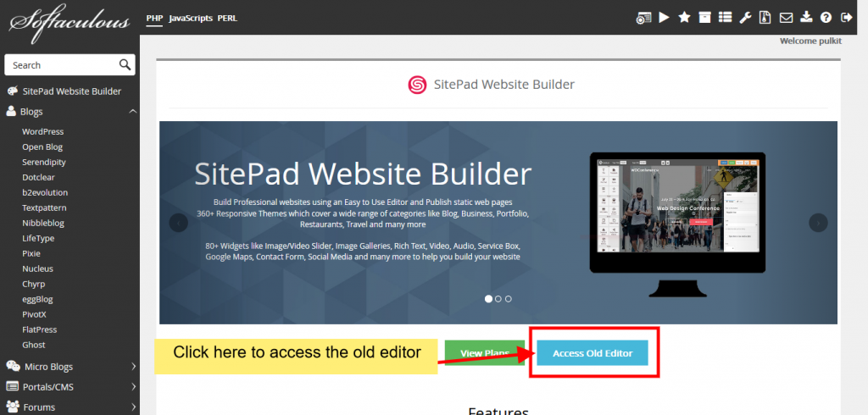Select the first slider dot
868x415 pixels.
click(x=488, y=299)
